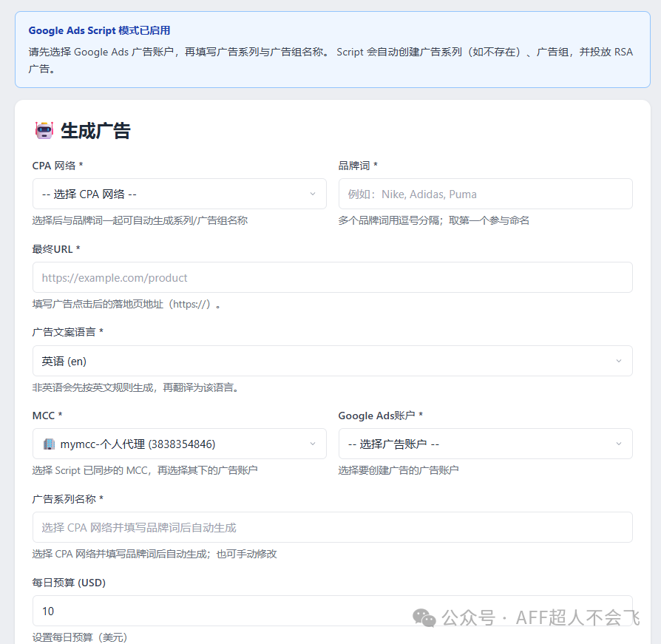The image size is (661, 644).
Task: Click the hint 填写广告点击后的落地页地址
Action: click(x=126, y=304)
